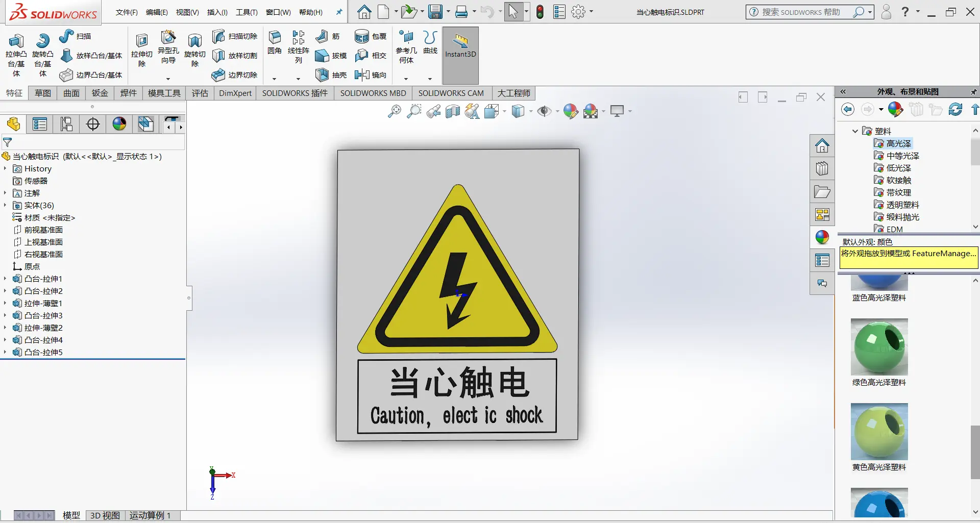Image resolution: width=980 pixels, height=523 pixels.
Task: Toggle the Instant3D button
Action: [460, 55]
